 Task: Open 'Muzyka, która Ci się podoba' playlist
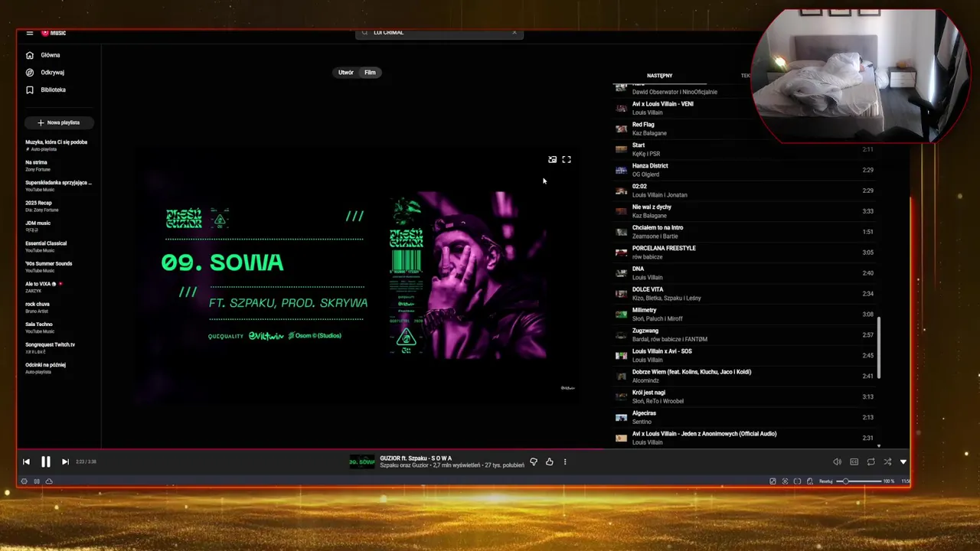tap(58, 145)
